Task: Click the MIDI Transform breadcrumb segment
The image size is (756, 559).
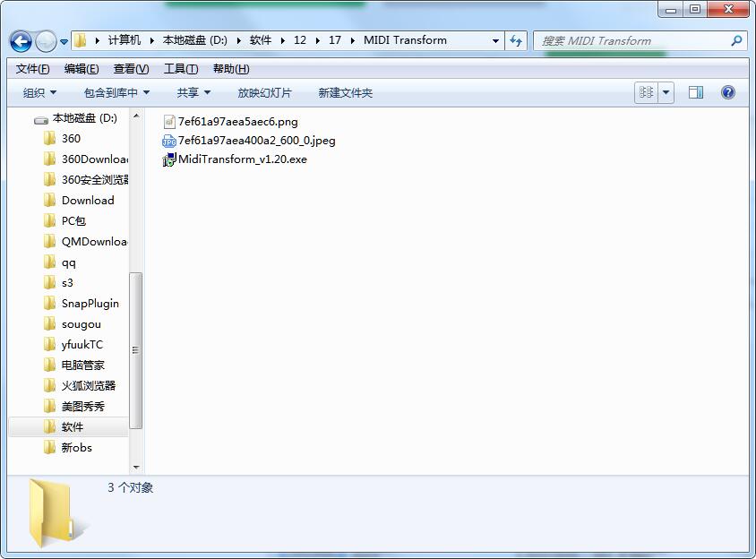Action: [x=405, y=40]
